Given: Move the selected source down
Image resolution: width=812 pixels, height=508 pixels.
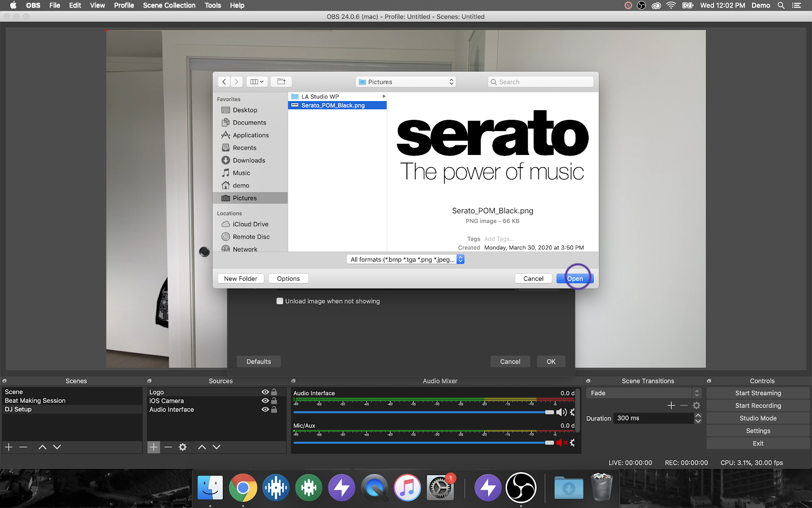Looking at the screenshot, I should click(217, 447).
